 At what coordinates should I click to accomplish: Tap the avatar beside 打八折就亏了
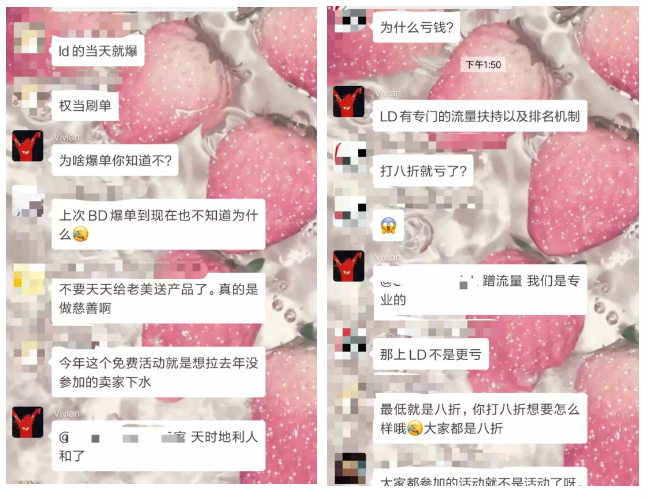click(x=350, y=157)
